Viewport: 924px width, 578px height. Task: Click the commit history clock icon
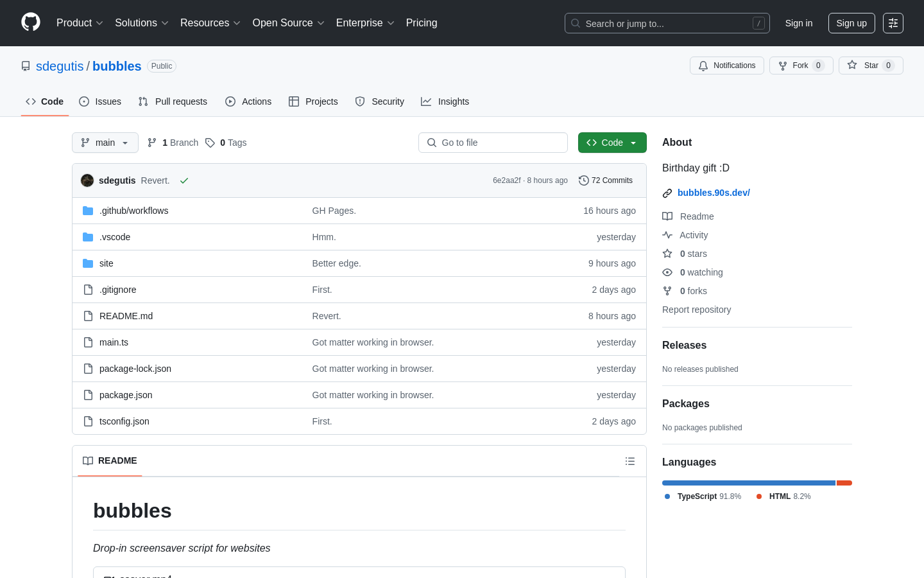(x=584, y=180)
